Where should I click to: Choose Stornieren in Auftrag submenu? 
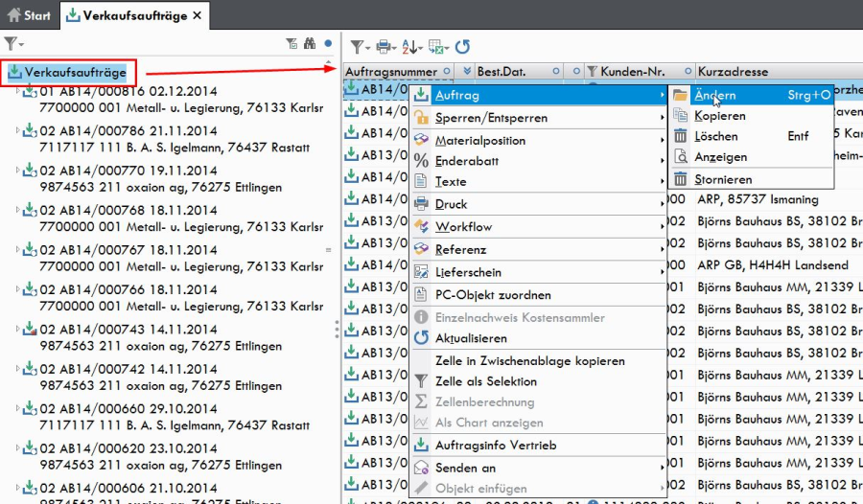point(752,179)
